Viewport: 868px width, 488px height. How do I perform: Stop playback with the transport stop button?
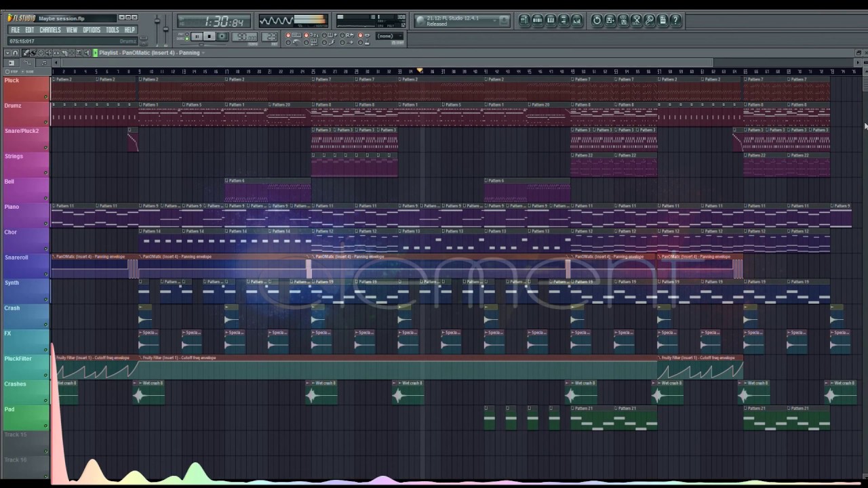point(209,36)
